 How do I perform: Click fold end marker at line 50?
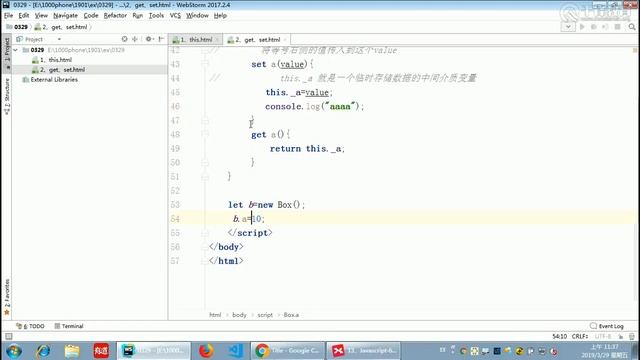click(x=205, y=162)
